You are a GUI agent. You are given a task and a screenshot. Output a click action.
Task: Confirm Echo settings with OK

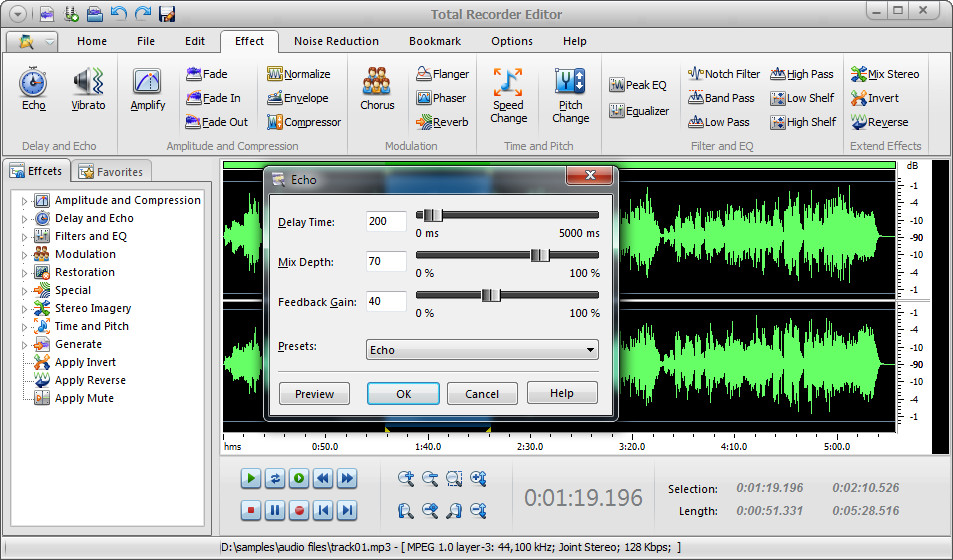click(403, 393)
